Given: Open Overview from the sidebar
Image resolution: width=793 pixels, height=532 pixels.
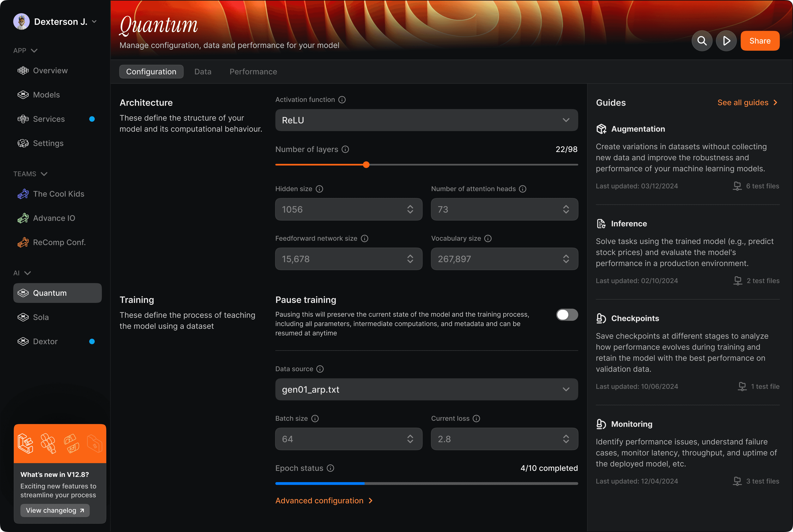Looking at the screenshot, I should coord(50,71).
